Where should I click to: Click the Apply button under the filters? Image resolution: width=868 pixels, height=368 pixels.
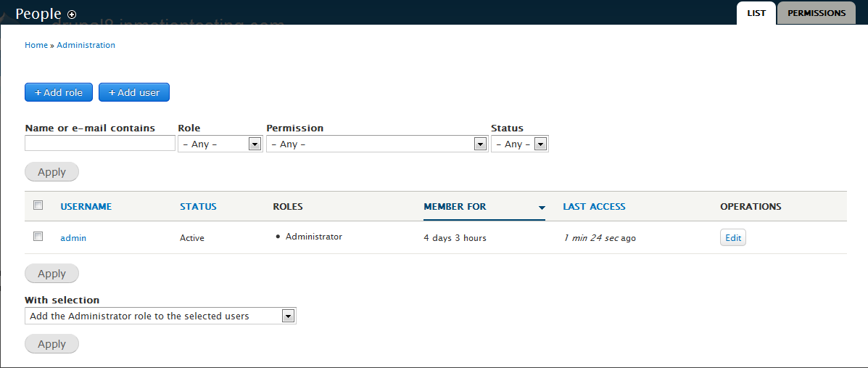click(x=51, y=172)
